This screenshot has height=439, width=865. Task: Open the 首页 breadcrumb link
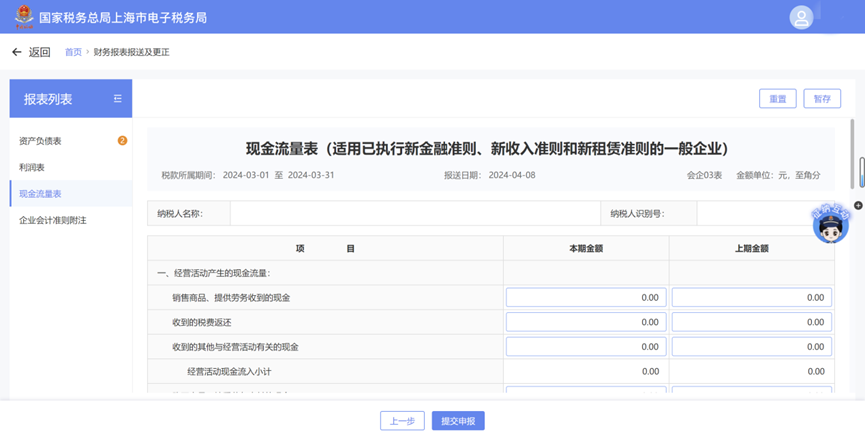[73, 52]
